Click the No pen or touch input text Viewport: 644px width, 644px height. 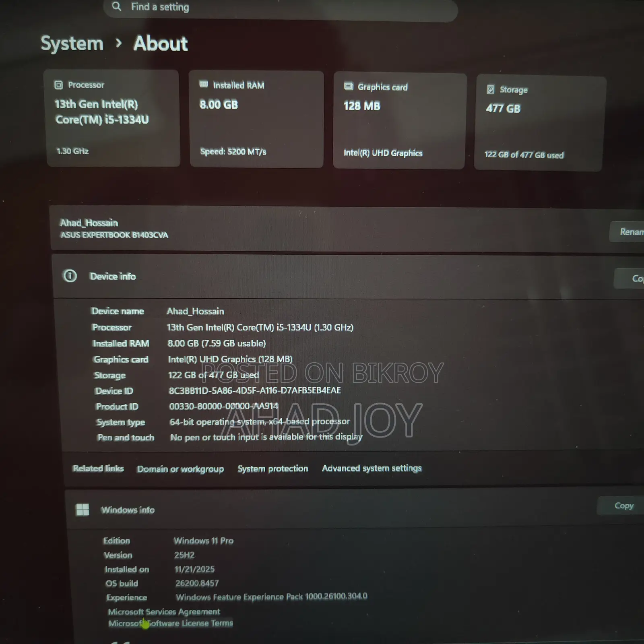pyautogui.click(x=266, y=437)
